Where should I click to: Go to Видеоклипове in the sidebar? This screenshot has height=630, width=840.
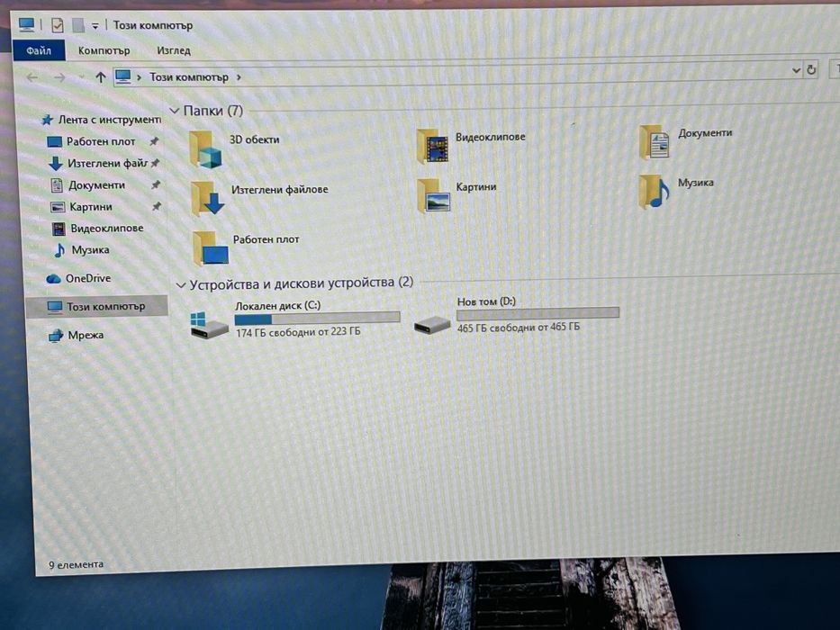click(97, 229)
